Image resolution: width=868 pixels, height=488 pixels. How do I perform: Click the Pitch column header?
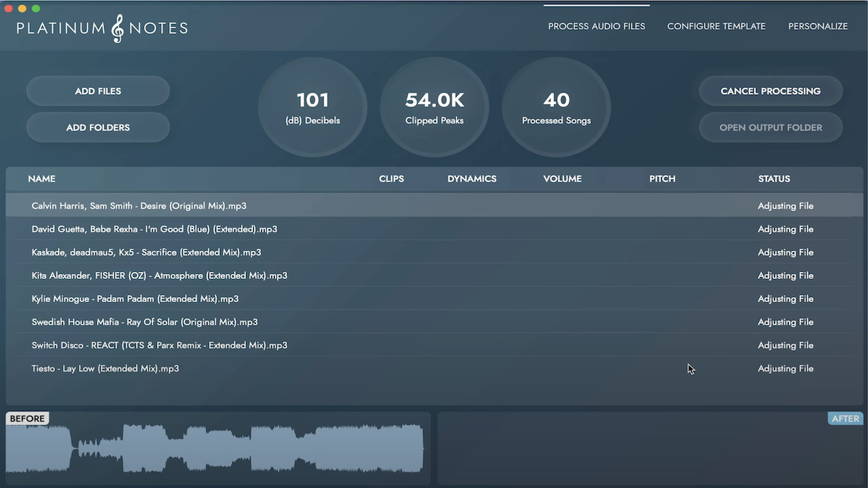(x=662, y=179)
